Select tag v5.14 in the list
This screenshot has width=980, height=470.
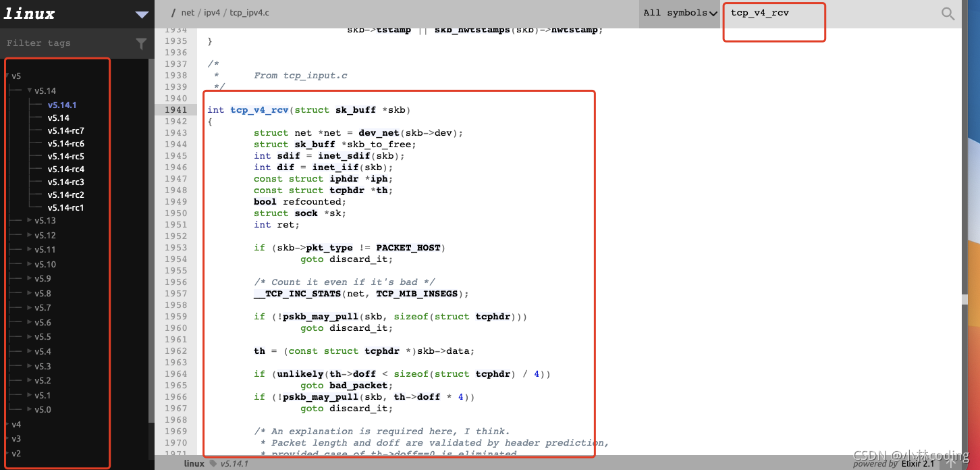tap(59, 118)
